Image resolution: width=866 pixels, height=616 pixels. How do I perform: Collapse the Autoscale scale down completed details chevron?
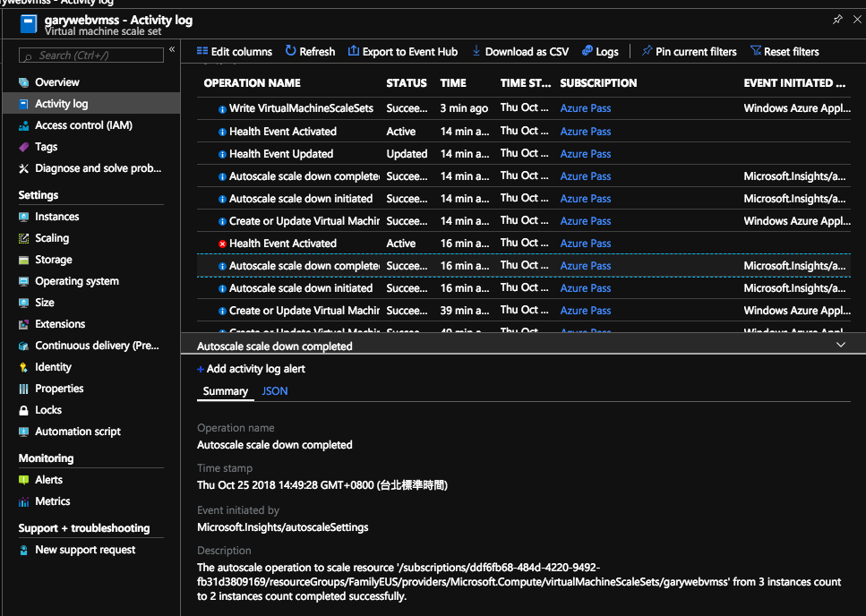pos(841,345)
